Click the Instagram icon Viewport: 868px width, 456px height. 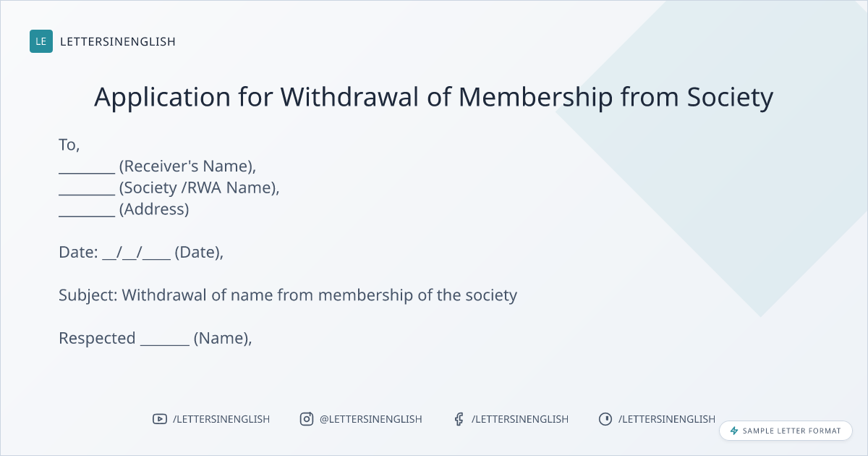(307, 419)
